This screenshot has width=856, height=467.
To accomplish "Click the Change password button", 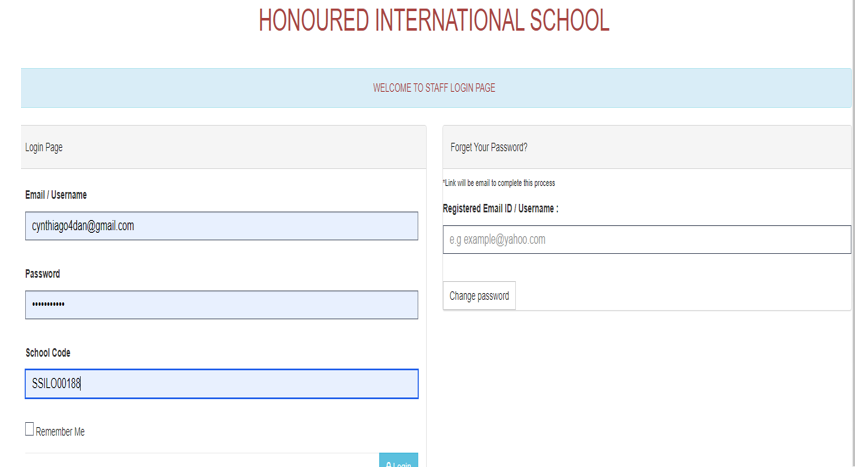I will pyautogui.click(x=479, y=296).
